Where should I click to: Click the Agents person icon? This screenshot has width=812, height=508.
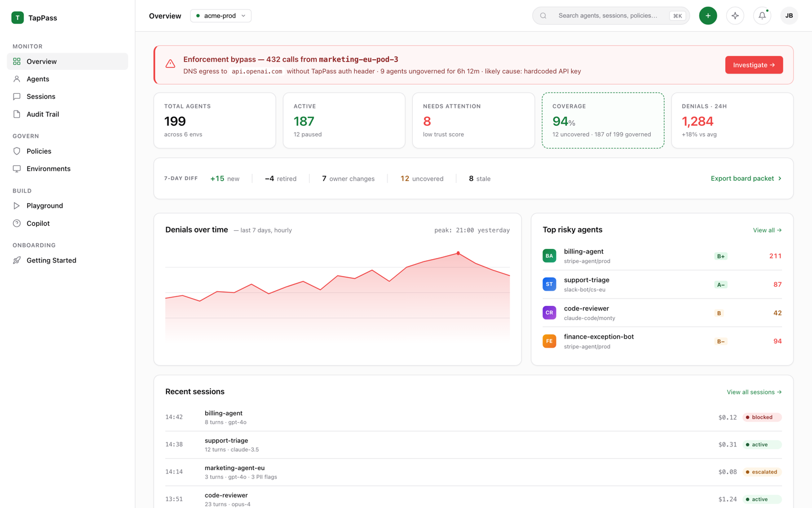click(17, 79)
